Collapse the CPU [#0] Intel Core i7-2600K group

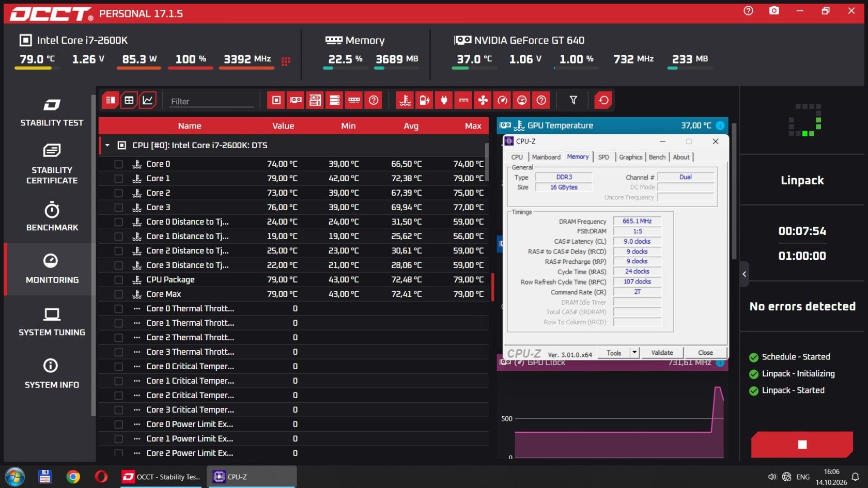107,146
